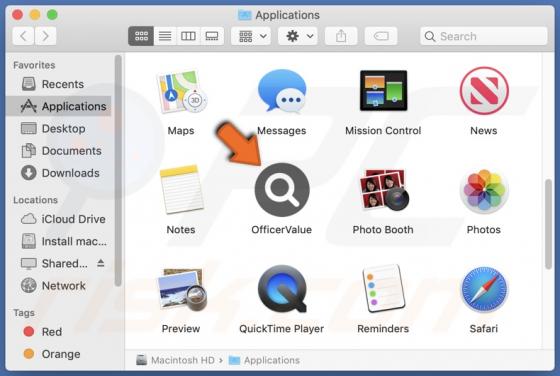Image resolution: width=560 pixels, height=376 pixels.
Task: Open Desktop in the sidebar
Action: pyautogui.click(x=59, y=129)
